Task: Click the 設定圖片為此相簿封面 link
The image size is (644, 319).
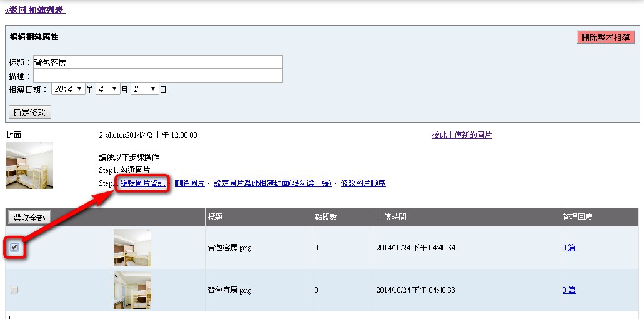Action: point(272,183)
